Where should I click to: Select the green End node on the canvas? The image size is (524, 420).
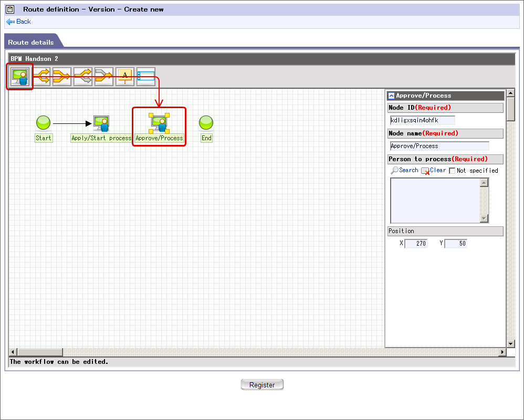pyautogui.click(x=206, y=123)
